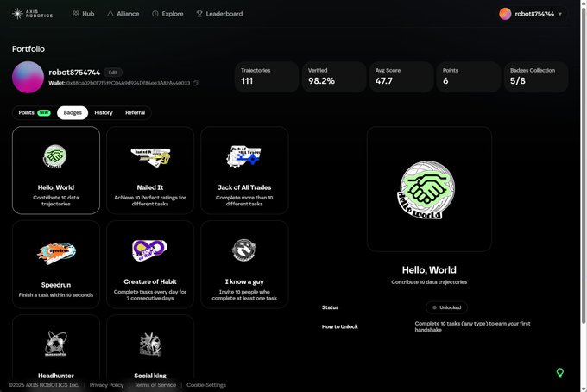This screenshot has height=392, width=587.
Task: Open the Hub page
Action: point(83,14)
